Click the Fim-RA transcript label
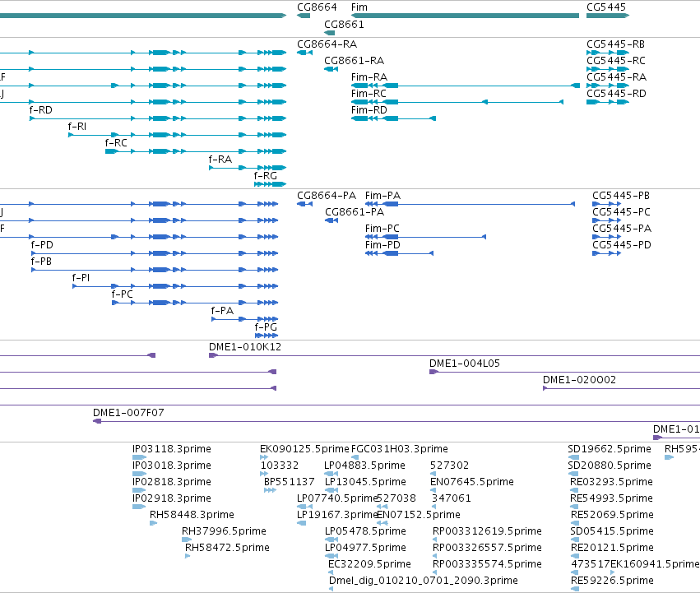 click(x=369, y=77)
